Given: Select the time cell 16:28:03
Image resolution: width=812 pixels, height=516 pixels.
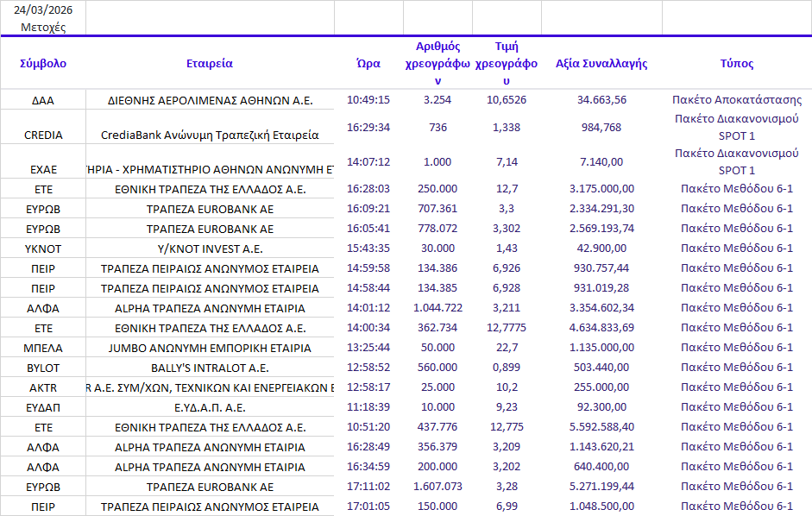Looking at the screenshot, I should pyautogui.click(x=368, y=189).
